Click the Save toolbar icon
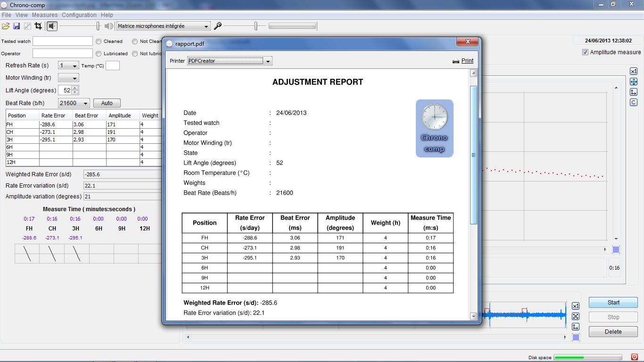Image resolution: width=644 pixels, height=362 pixels. (x=17, y=26)
